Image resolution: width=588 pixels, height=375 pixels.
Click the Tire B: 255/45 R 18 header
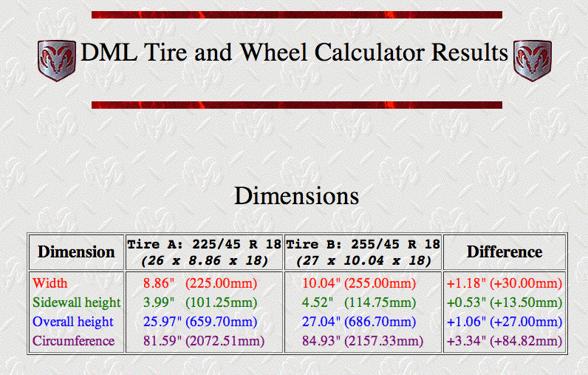[x=362, y=244]
